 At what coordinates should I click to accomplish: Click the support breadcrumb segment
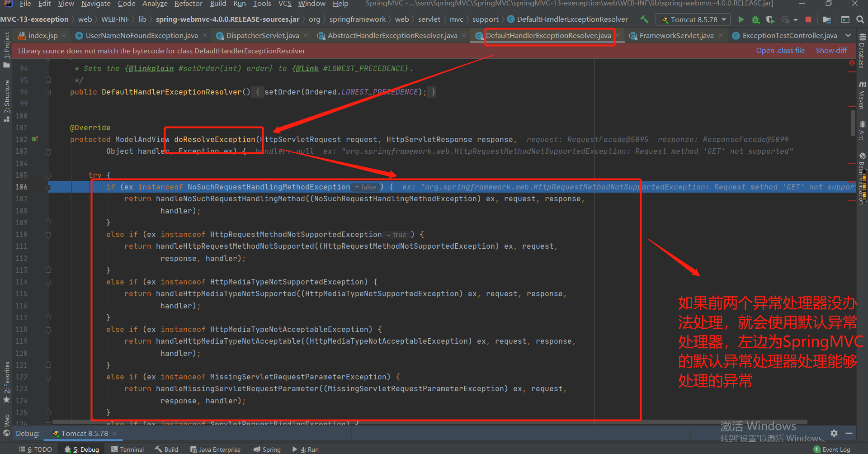(x=485, y=19)
